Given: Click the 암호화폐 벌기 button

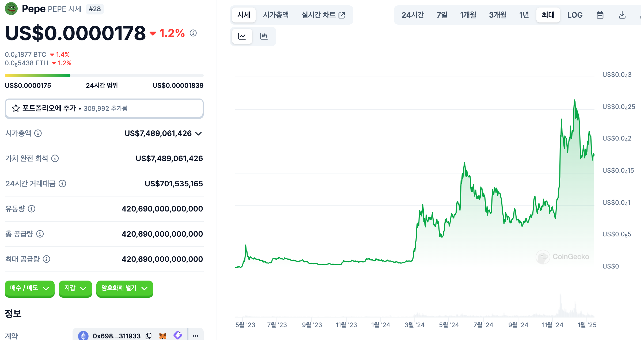Looking at the screenshot, I should (124, 289).
